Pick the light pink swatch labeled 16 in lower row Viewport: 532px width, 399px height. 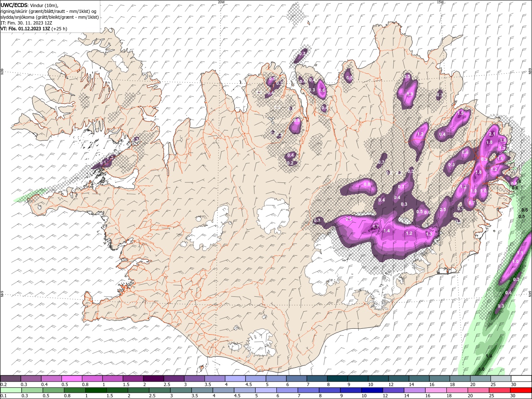click(436, 390)
